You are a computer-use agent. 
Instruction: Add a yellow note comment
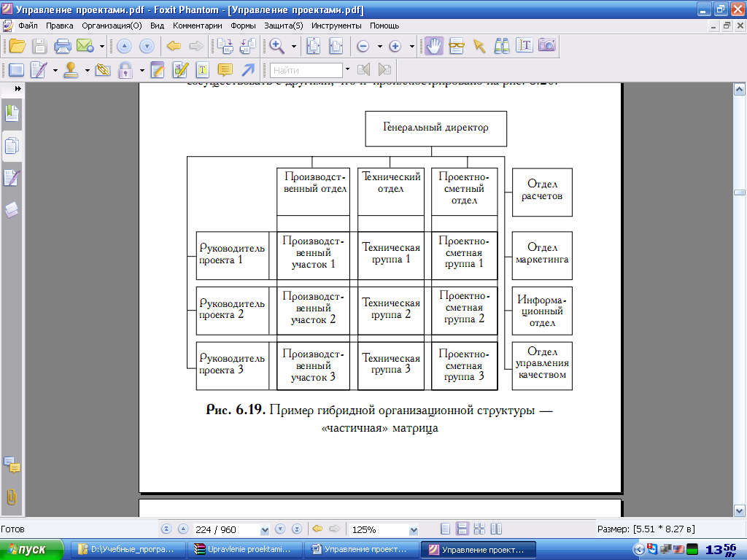tap(225, 71)
